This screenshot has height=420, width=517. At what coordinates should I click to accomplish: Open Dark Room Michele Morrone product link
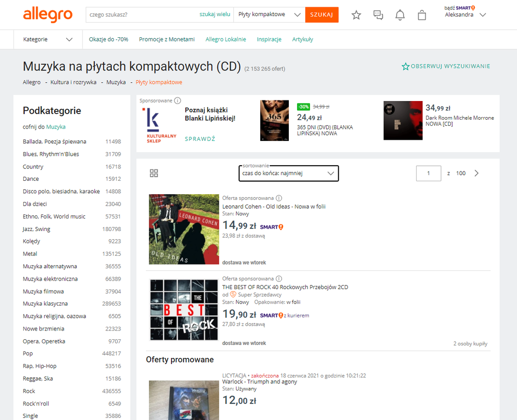[460, 121]
